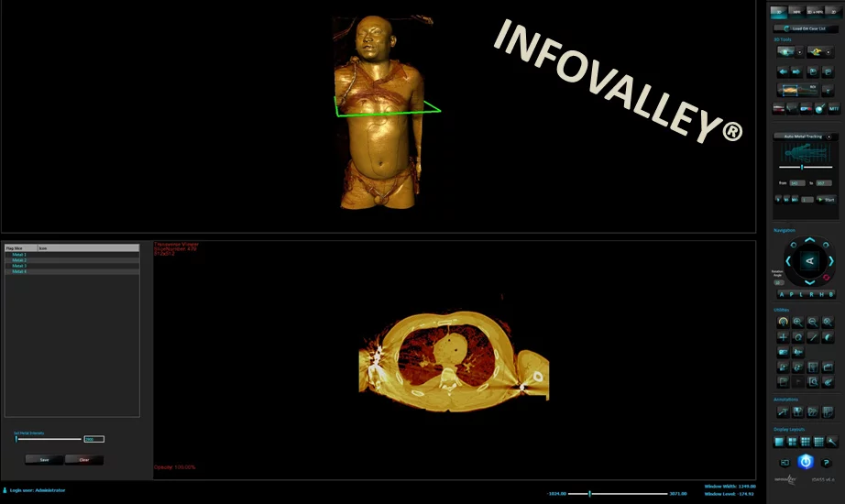Select the H orientation preset letter
Image resolution: width=845 pixels, height=504 pixels.
(x=821, y=294)
